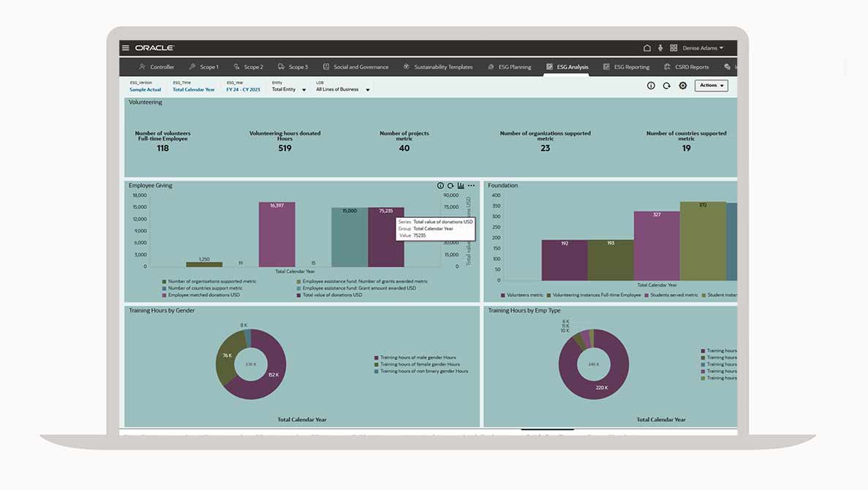Refresh the dashboard using the toolbar icon
Viewport: 868px width, 490px height.
(667, 86)
